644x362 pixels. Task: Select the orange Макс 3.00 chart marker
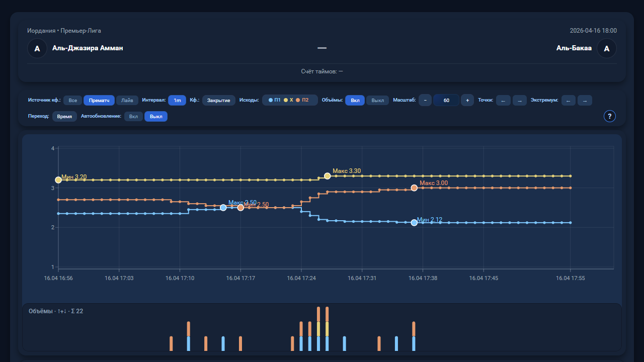pyautogui.click(x=414, y=188)
